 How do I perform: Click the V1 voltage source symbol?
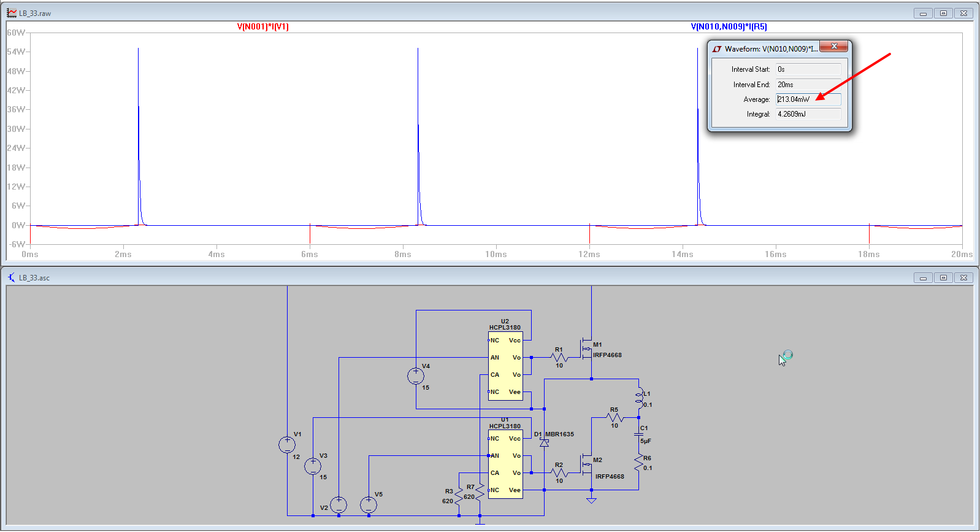[287, 445]
